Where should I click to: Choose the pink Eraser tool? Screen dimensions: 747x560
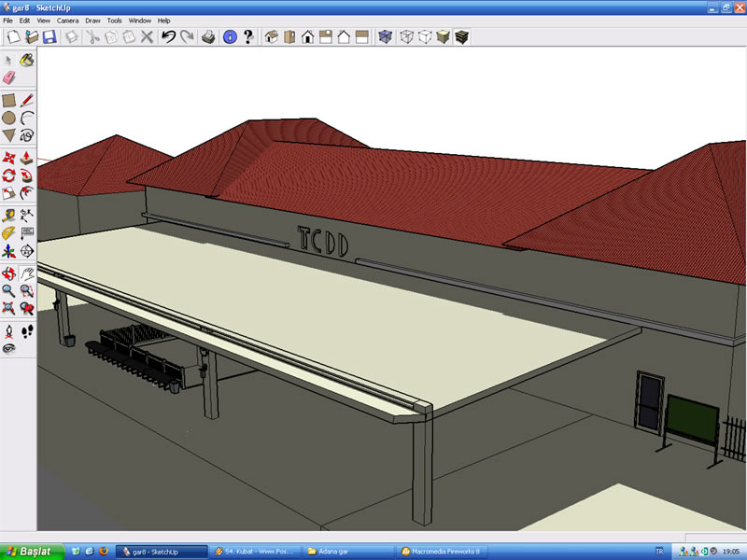8,77
